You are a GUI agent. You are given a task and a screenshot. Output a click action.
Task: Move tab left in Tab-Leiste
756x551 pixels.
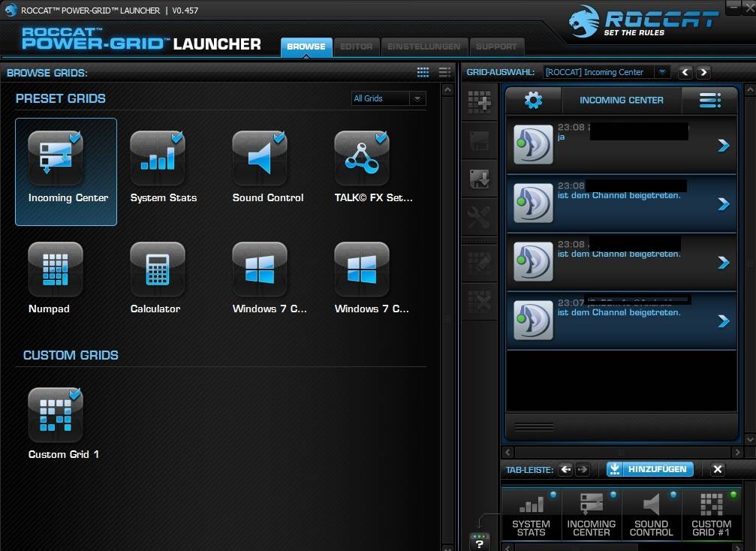(566, 469)
